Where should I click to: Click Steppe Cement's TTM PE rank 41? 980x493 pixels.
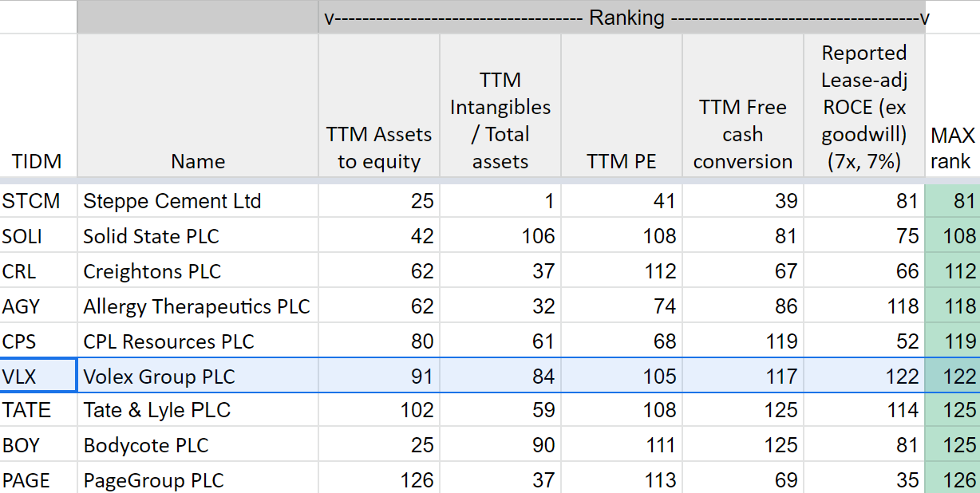pyautogui.click(x=622, y=201)
